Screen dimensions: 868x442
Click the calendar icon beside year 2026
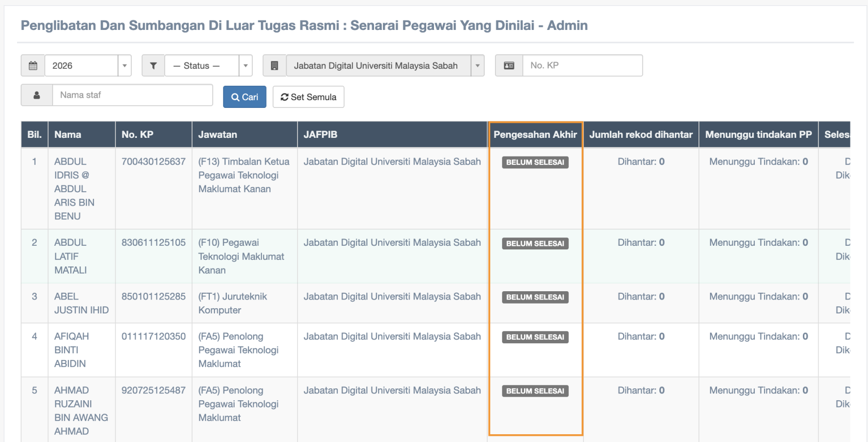(x=33, y=66)
